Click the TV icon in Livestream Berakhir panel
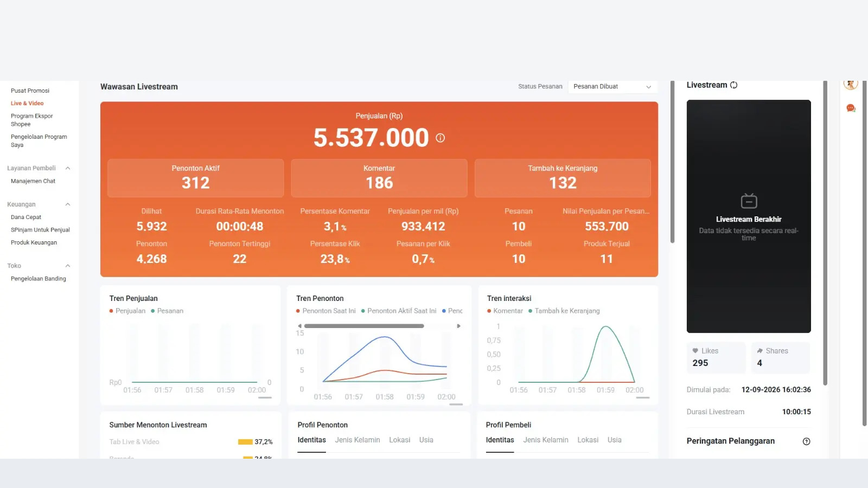 [749, 201]
